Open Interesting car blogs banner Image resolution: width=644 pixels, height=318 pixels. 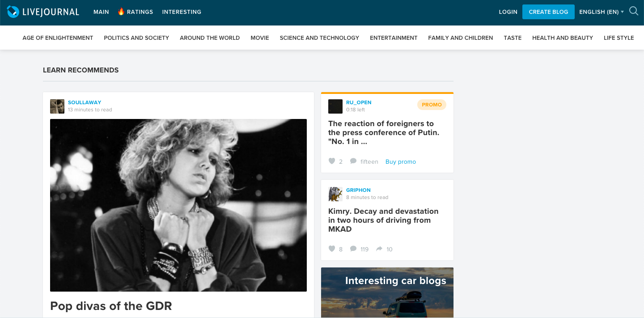387,293
